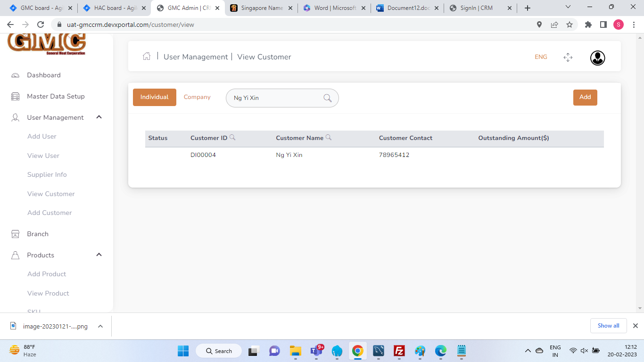Collapse the Products menu chevron
Image resolution: width=644 pixels, height=362 pixels.
pyautogui.click(x=99, y=255)
